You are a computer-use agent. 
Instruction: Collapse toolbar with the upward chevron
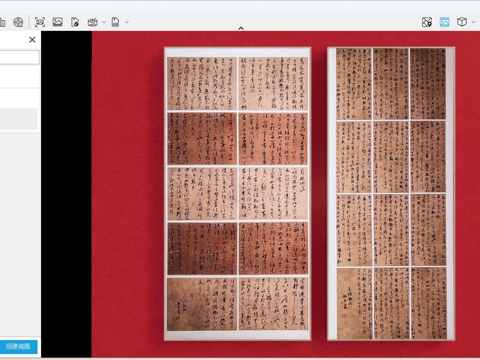[241, 29]
